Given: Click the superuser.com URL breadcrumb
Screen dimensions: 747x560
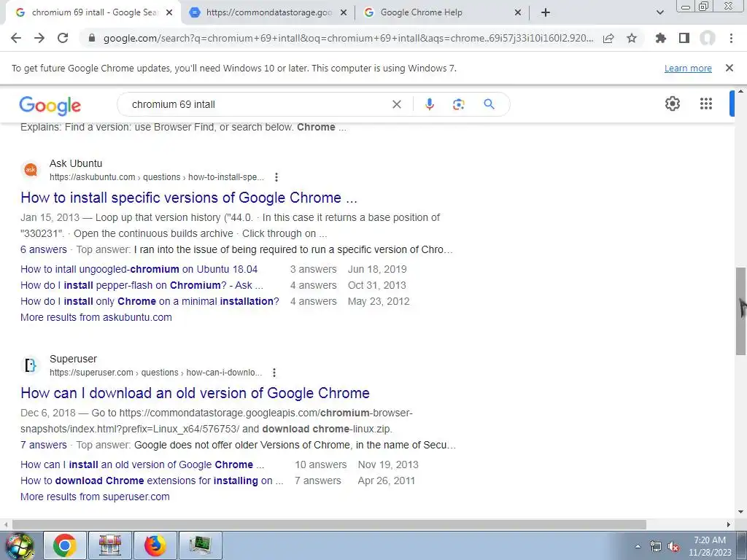Looking at the screenshot, I should pos(156,373).
